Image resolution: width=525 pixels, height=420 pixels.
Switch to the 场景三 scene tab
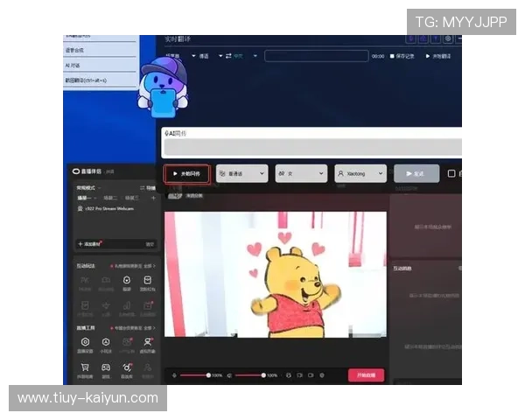[132, 198]
